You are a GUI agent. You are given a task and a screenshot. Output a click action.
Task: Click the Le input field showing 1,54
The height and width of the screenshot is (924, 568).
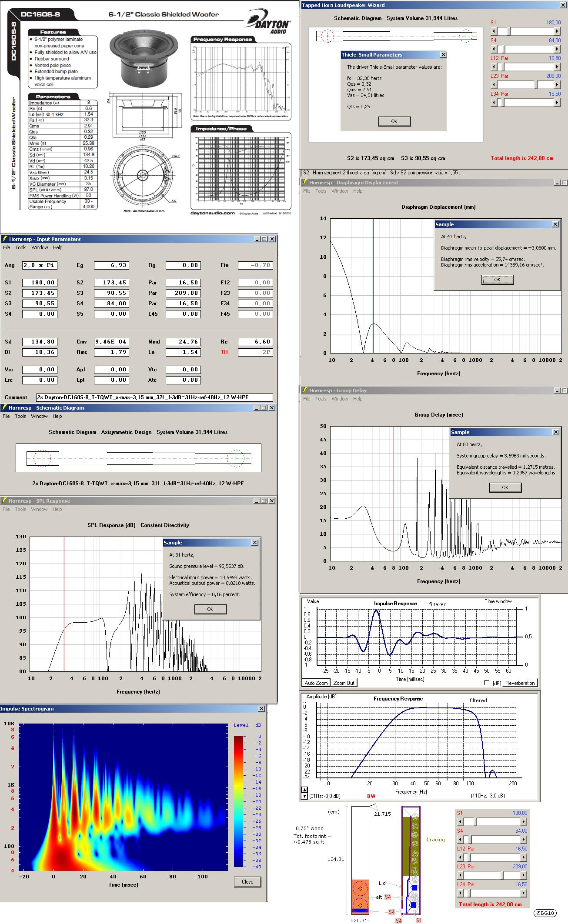pos(183,352)
